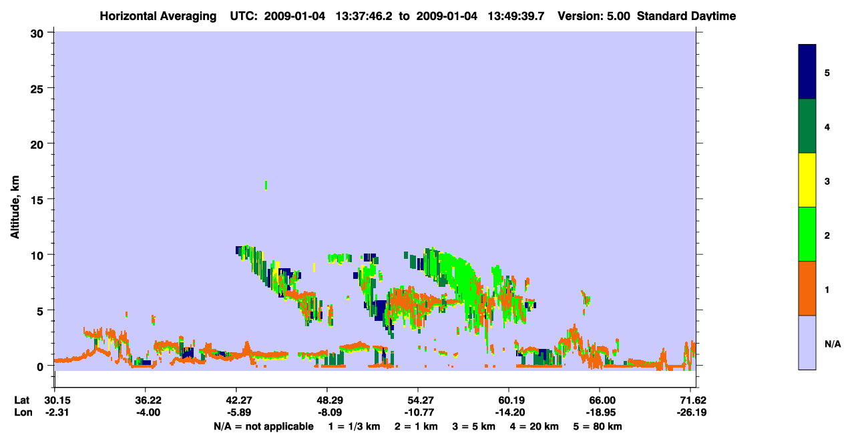
Task: Click the lavender N/A legend swatch
Action: tap(807, 342)
